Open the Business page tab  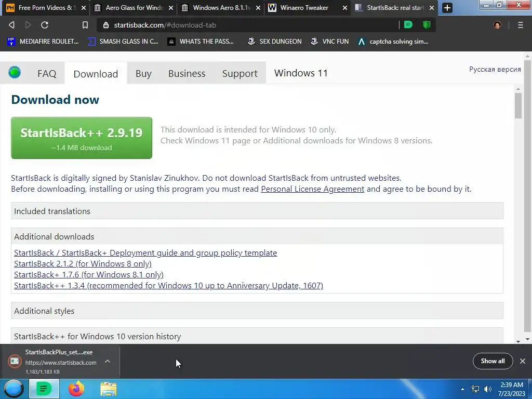click(187, 73)
